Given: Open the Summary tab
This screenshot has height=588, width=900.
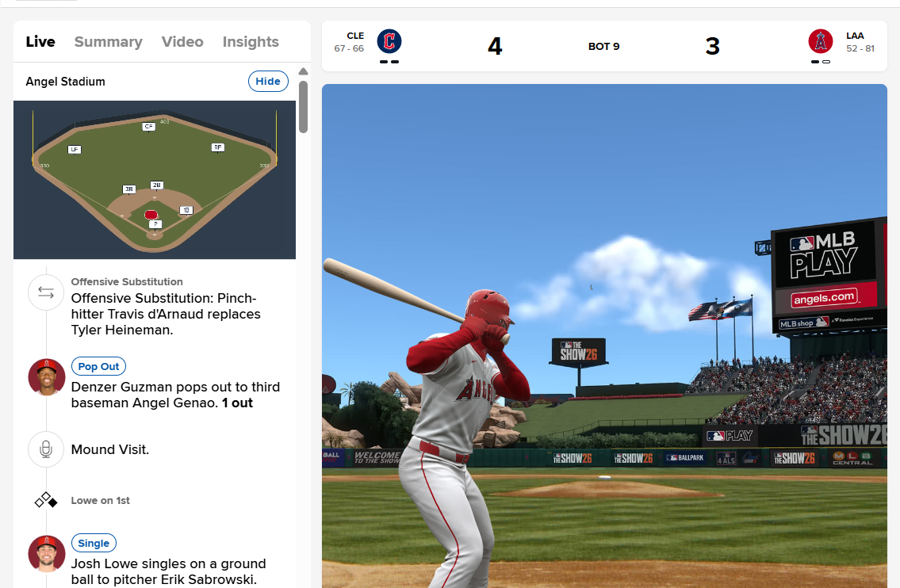Looking at the screenshot, I should (108, 42).
